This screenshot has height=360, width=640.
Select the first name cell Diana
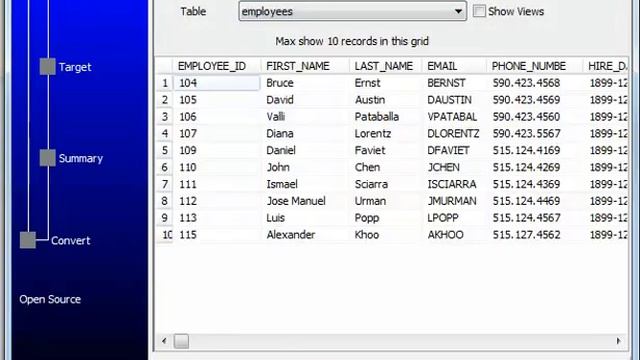(305, 133)
